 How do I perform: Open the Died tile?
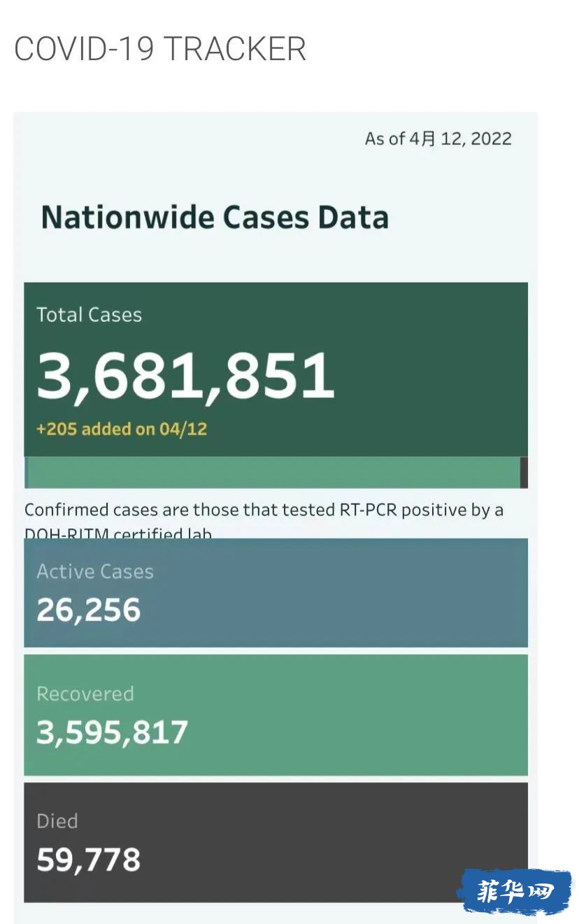coord(276,842)
